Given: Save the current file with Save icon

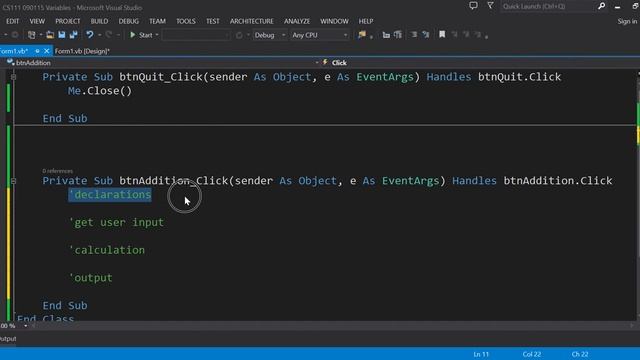Looking at the screenshot, I should pos(62,35).
